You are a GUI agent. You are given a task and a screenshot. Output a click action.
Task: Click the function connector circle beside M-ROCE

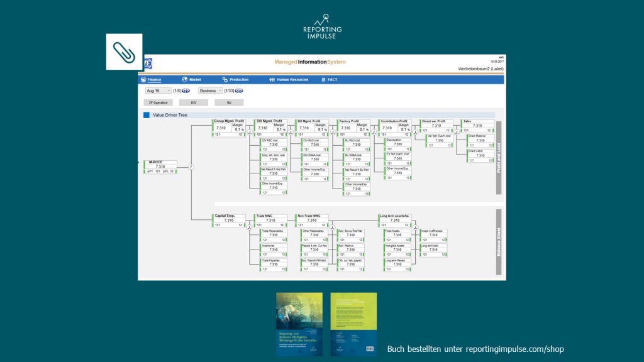click(192, 167)
